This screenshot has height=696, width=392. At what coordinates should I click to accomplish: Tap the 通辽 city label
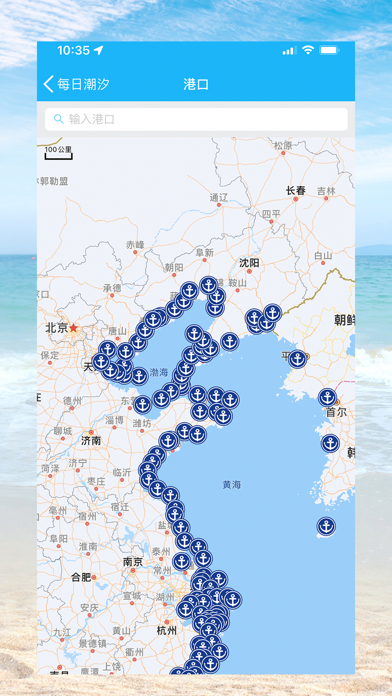[x=218, y=198]
